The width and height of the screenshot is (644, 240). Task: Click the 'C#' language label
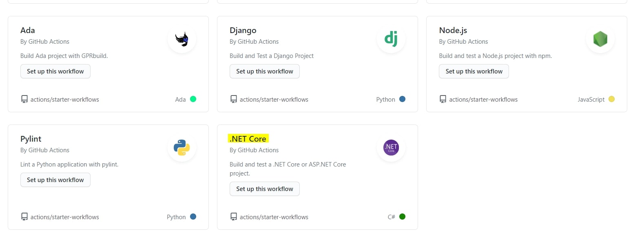(x=391, y=217)
